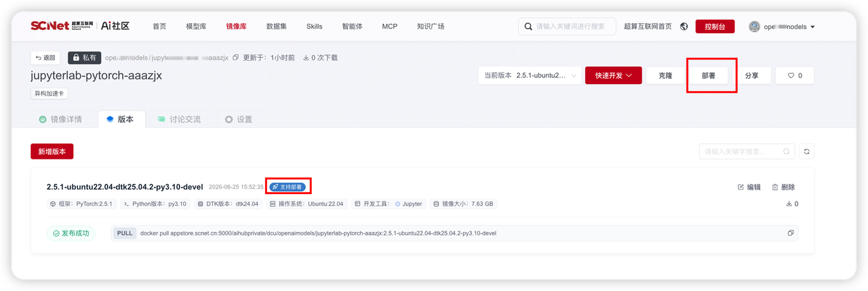Image resolution: width=868 pixels, height=291 pixels.
Task: Click the user avatar icon
Action: click(754, 26)
